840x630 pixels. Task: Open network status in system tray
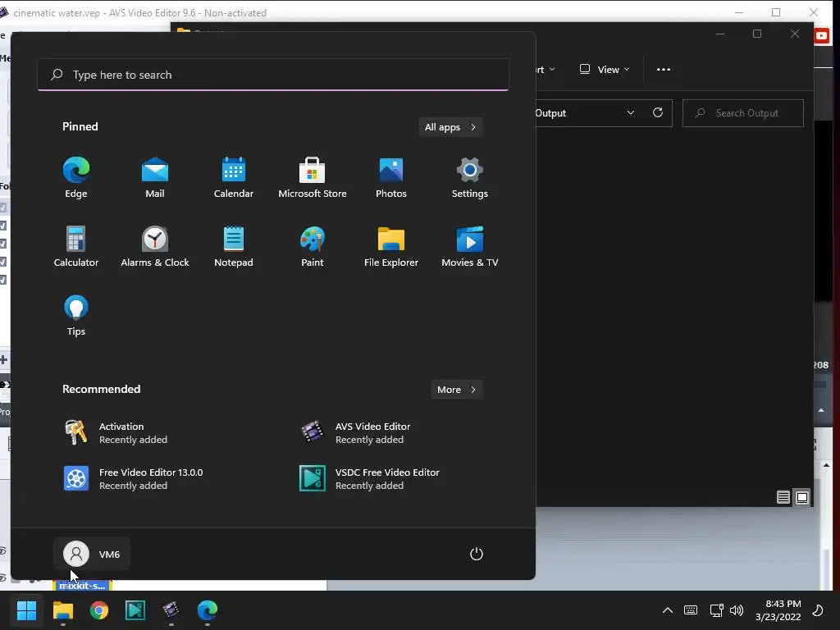[x=716, y=610]
